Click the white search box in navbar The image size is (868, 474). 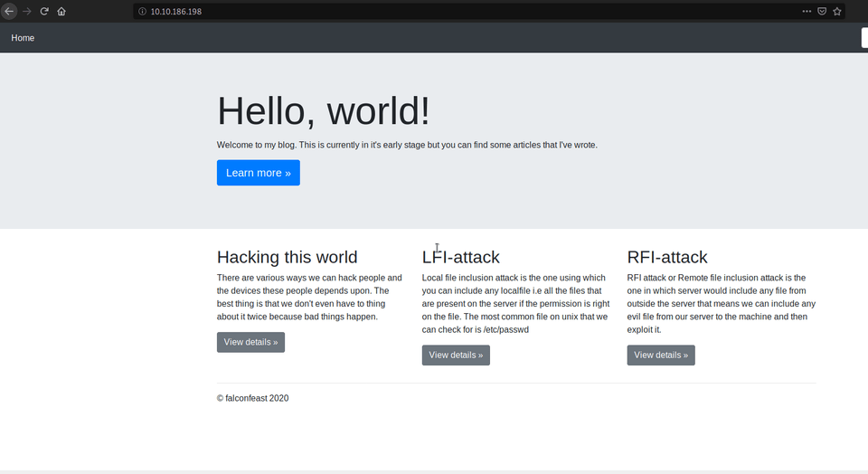click(x=863, y=38)
